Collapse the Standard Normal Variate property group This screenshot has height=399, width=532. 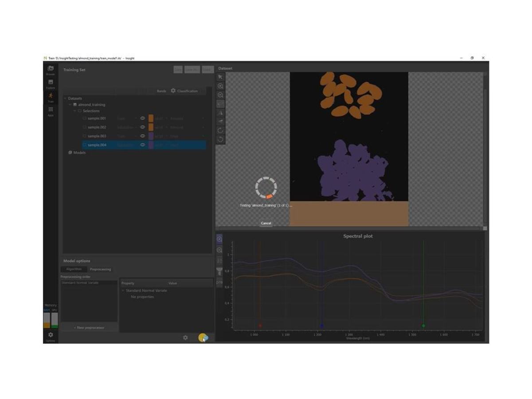coord(123,290)
